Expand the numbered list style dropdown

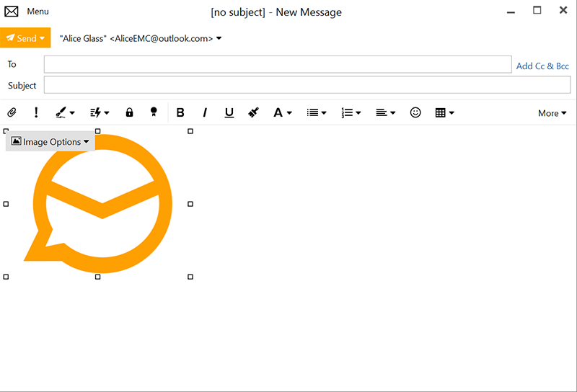coord(358,113)
